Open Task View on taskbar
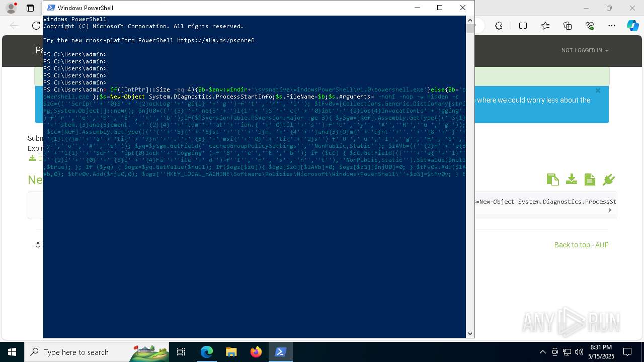Viewport: 644px width, 362px height. tap(181, 352)
